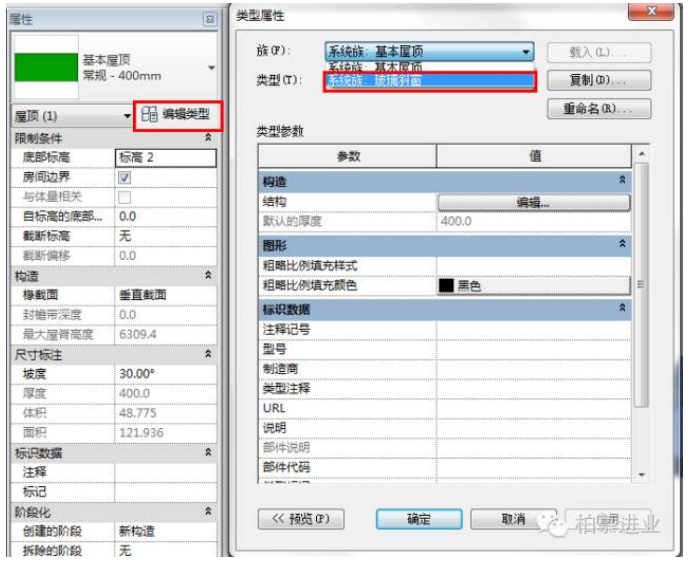Click the 确定 OK button
Viewport: 693px width, 564px height.
coord(419,519)
